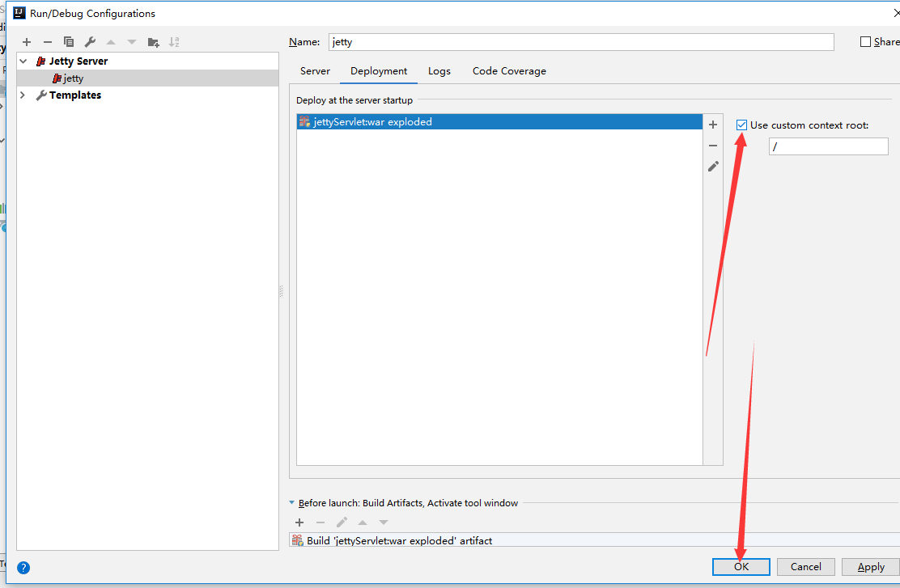The height and width of the screenshot is (588, 900).
Task: Switch to the Code Coverage tab
Action: 509,71
